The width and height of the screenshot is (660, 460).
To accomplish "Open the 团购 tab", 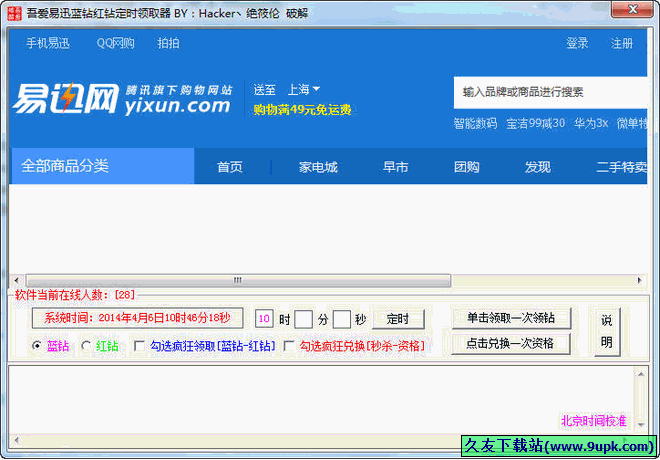I will [466, 167].
